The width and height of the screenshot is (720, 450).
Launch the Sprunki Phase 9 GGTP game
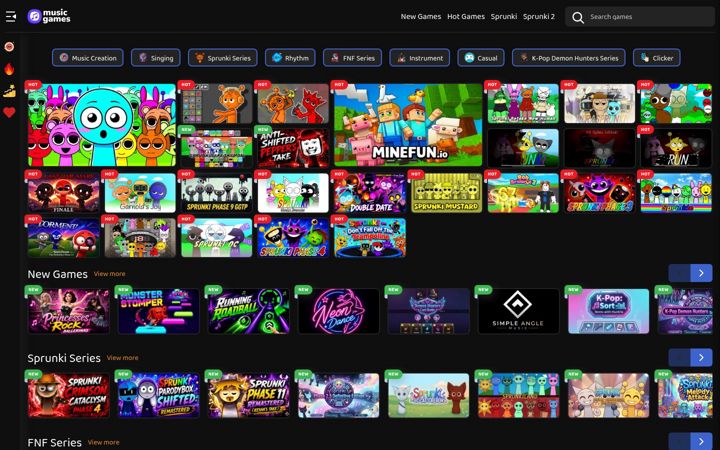(217, 192)
